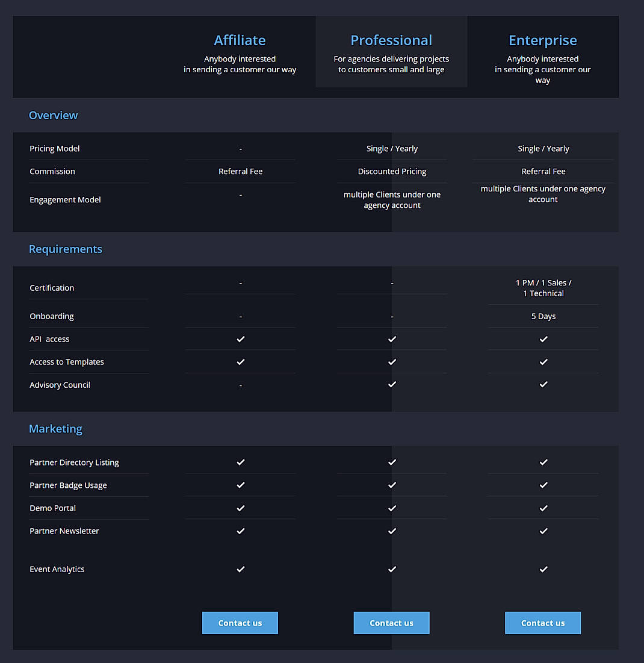Click the Discounted Pricing cell
This screenshot has height=663, width=644.
(x=392, y=171)
